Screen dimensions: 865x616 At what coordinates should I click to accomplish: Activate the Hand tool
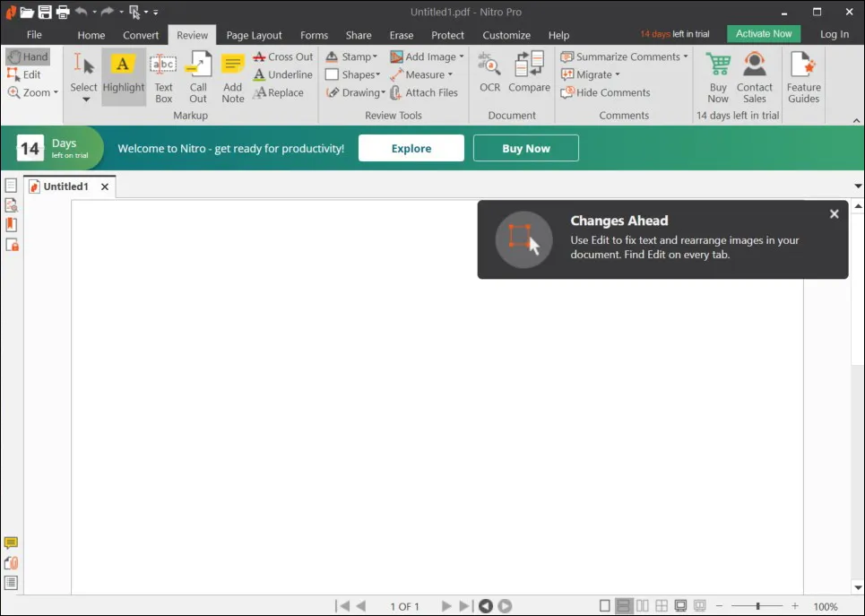click(x=28, y=56)
